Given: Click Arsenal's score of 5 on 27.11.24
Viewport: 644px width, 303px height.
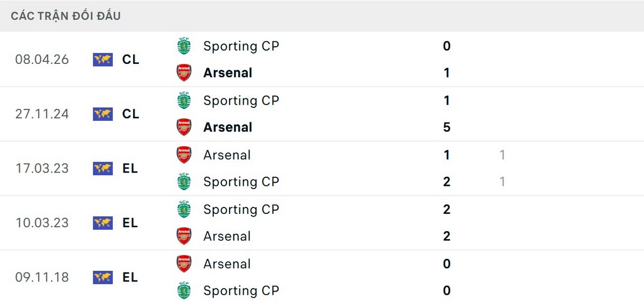Looking at the screenshot, I should click(x=447, y=127).
